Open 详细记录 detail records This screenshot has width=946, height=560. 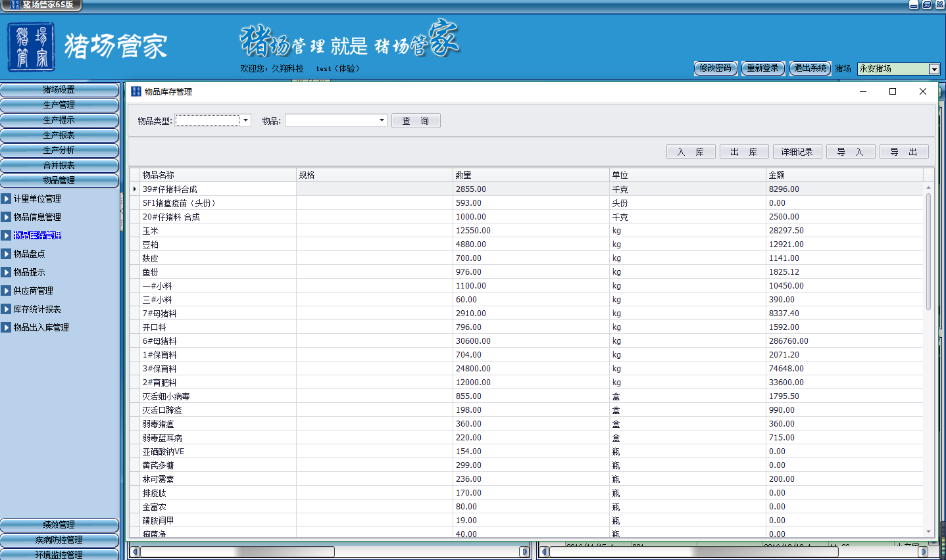(797, 152)
